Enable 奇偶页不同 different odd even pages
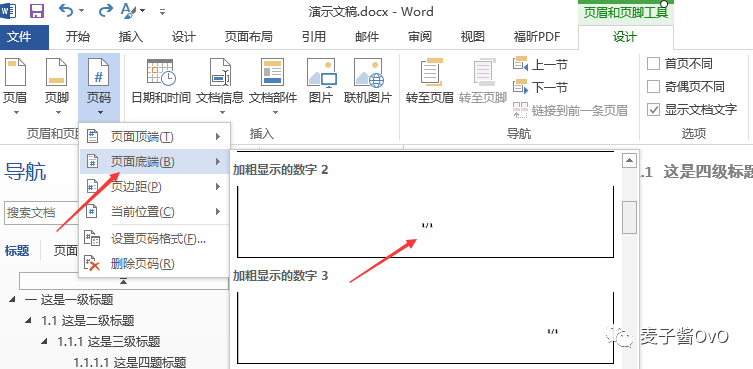753x369 pixels. [654, 86]
